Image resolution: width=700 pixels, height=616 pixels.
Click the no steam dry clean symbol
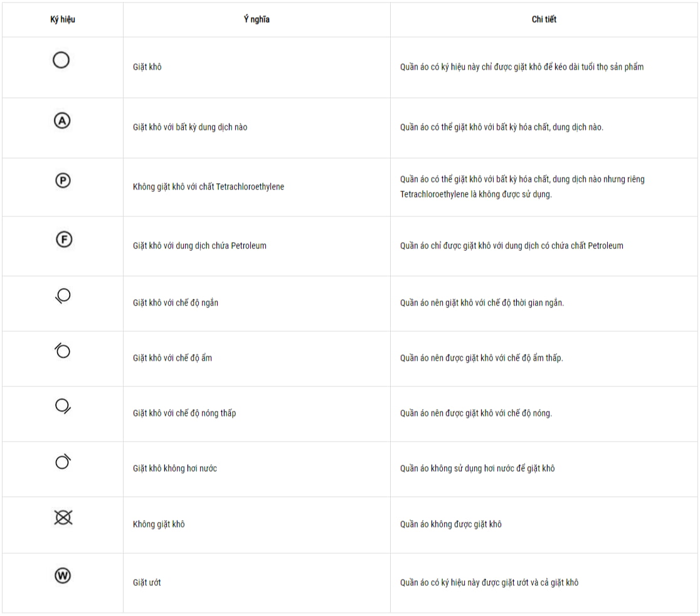[x=63, y=462]
